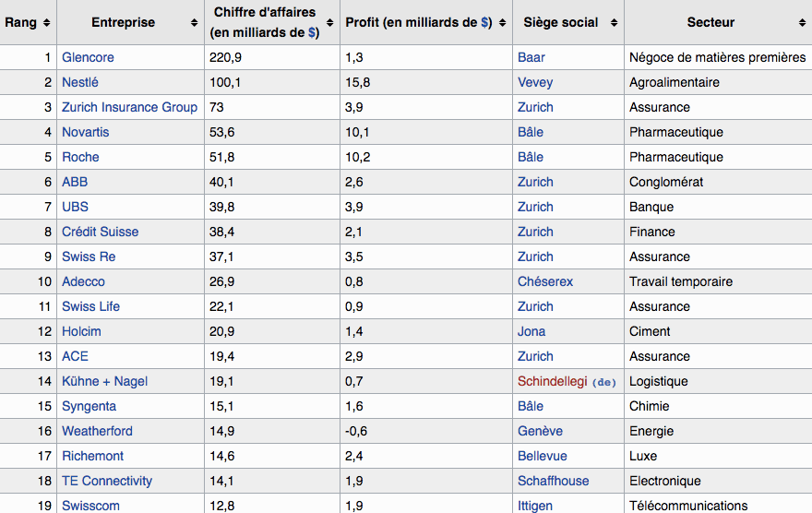Click the red Schindellegi link
Image resolution: width=812 pixels, height=513 pixels.
point(552,381)
